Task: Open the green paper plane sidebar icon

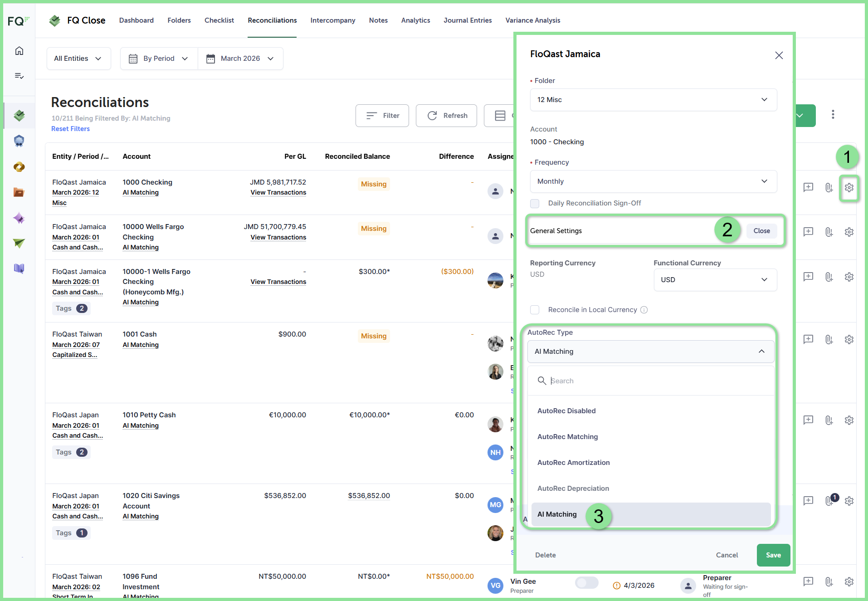Action: (x=19, y=244)
